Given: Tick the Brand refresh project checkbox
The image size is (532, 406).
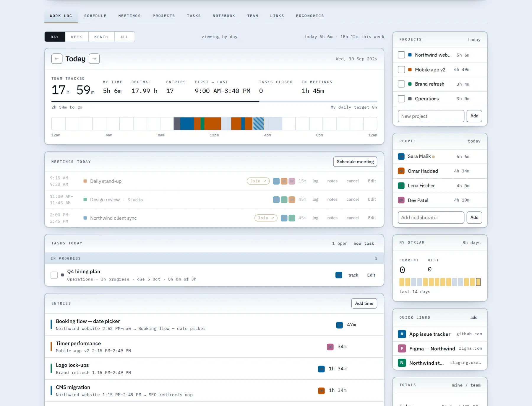Looking at the screenshot, I should [x=401, y=84].
